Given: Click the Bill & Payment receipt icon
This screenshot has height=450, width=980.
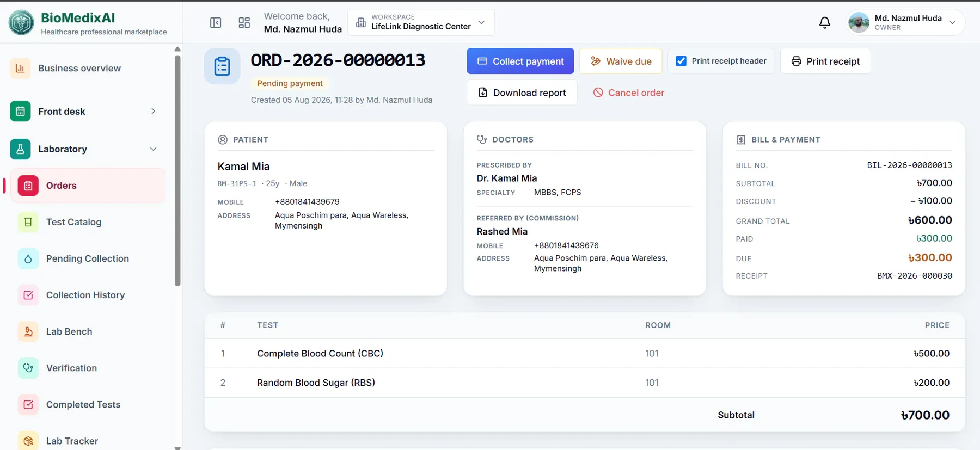Looking at the screenshot, I should (x=741, y=139).
